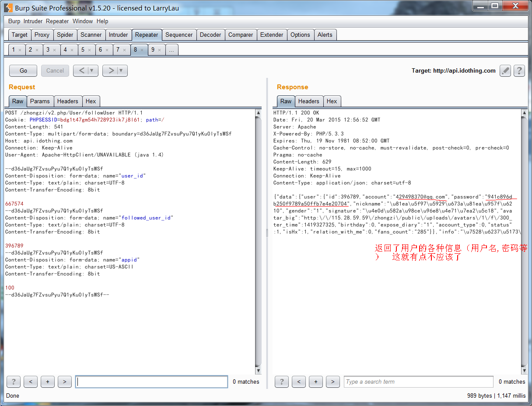Switch to the Alerts tool tab
532x406 pixels.
pos(325,35)
